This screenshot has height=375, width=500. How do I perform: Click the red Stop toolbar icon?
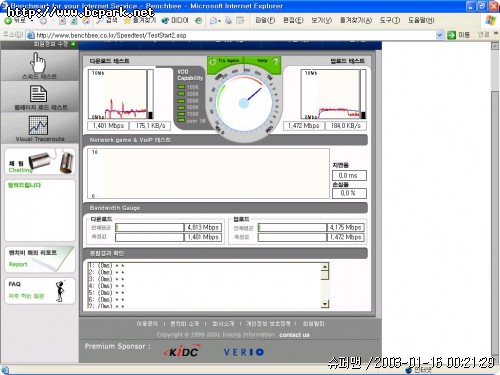tap(62, 21)
